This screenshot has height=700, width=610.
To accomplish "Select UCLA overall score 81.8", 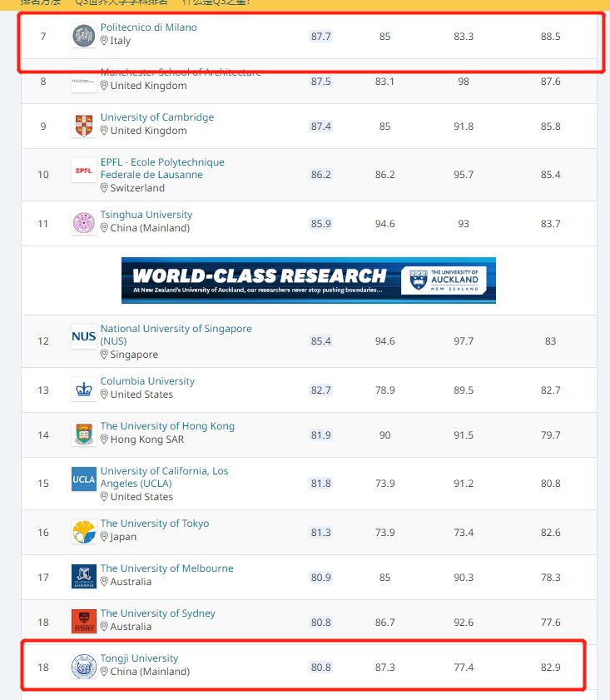I will [x=321, y=484].
